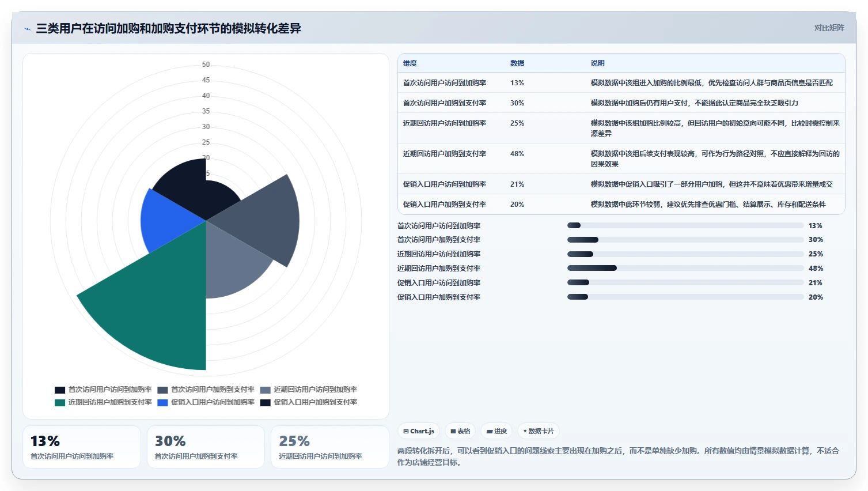This screenshot has height=491, width=868.
Task: Click the 50 label on the chart's radial axis
Action: 206,65
